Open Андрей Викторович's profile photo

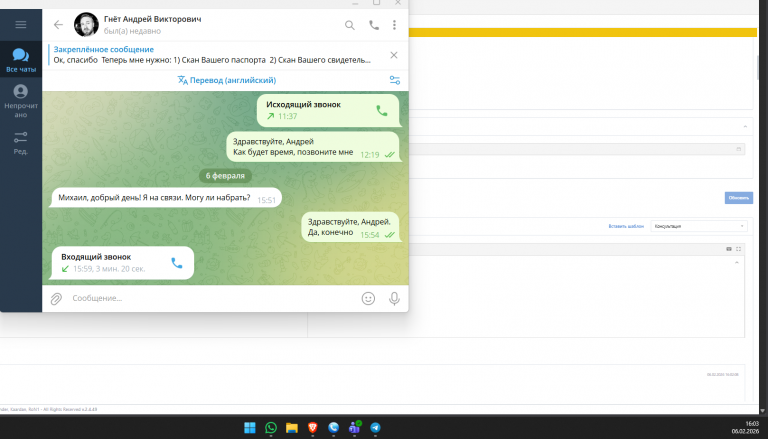[x=86, y=24]
